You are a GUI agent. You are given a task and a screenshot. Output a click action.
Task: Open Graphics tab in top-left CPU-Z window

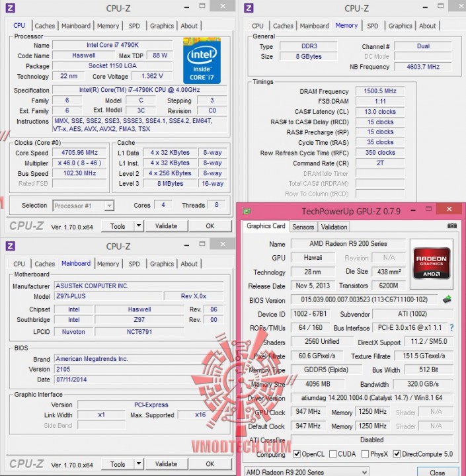(x=162, y=26)
